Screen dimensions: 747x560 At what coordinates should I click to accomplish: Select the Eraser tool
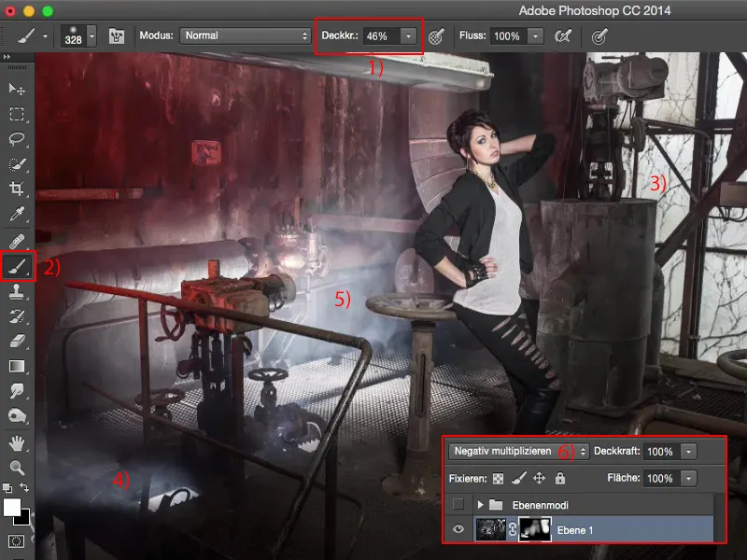pos(17,341)
